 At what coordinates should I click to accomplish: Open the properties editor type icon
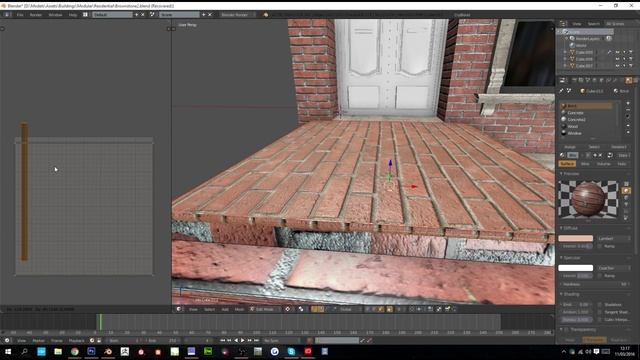pos(562,80)
